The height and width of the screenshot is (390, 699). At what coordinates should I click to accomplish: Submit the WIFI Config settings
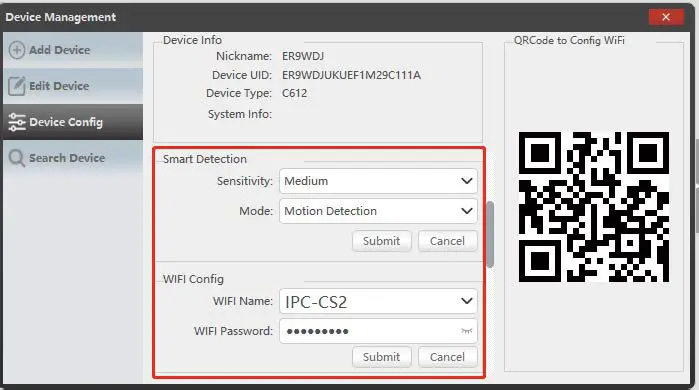(x=382, y=357)
